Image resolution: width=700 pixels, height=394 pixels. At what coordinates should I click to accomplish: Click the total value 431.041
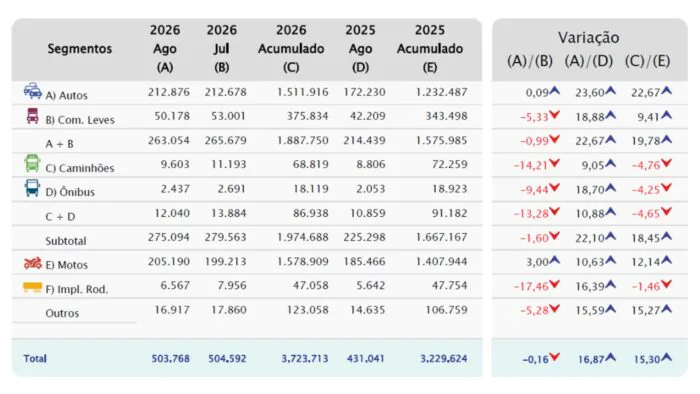pyautogui.click(x=366, y=358)
